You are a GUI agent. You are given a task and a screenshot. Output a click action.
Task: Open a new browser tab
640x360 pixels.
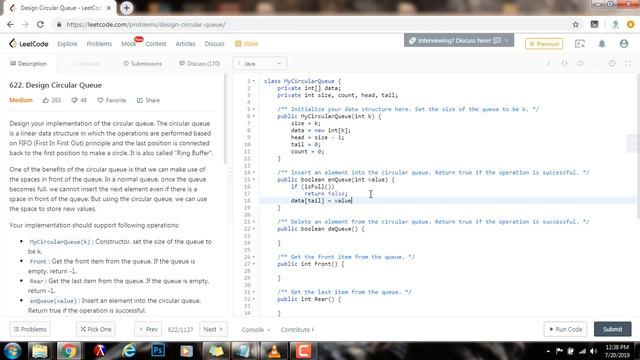pos(127,8)
